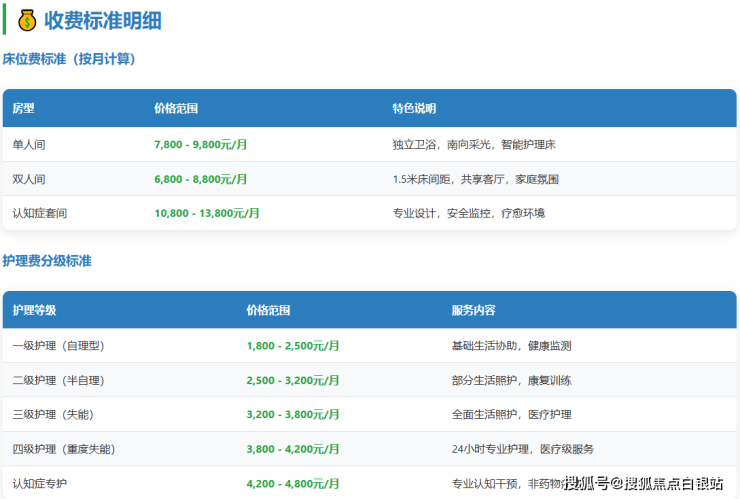Click the 四级护理（重度失能） row label
Image resolution: width=740 pixels, height=499 pixels.
pos(63,449)
